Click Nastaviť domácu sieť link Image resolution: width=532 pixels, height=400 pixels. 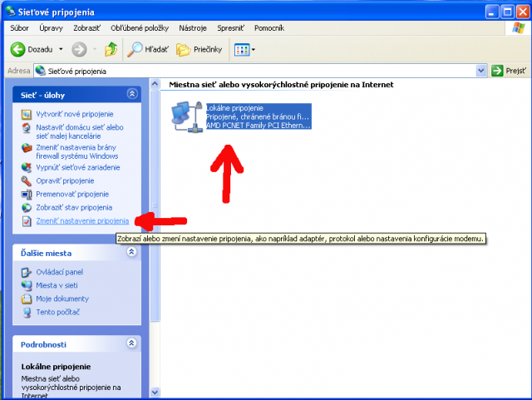[80, 131]
